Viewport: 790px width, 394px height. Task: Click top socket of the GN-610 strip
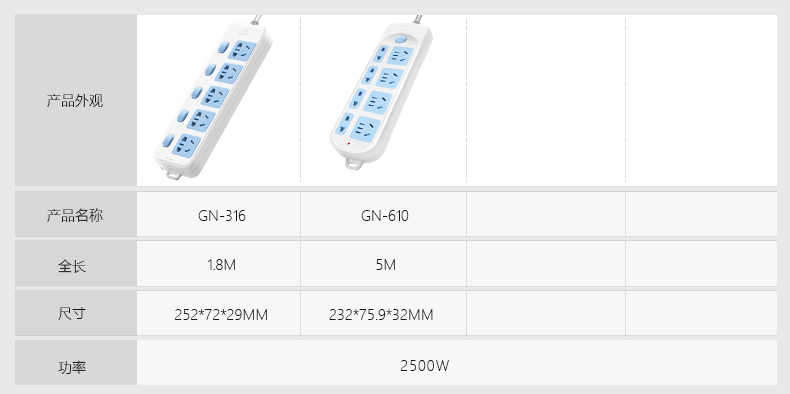(x=401, y=56)
